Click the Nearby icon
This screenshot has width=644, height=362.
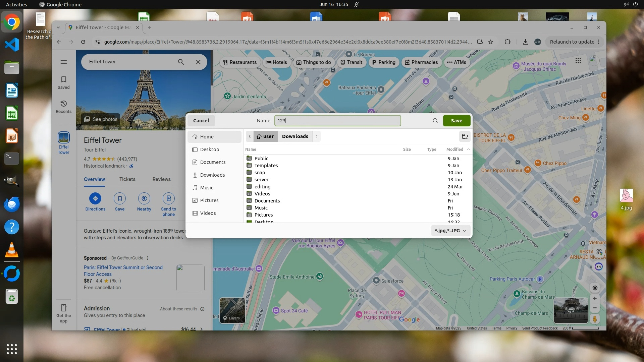tap(144, 199)
